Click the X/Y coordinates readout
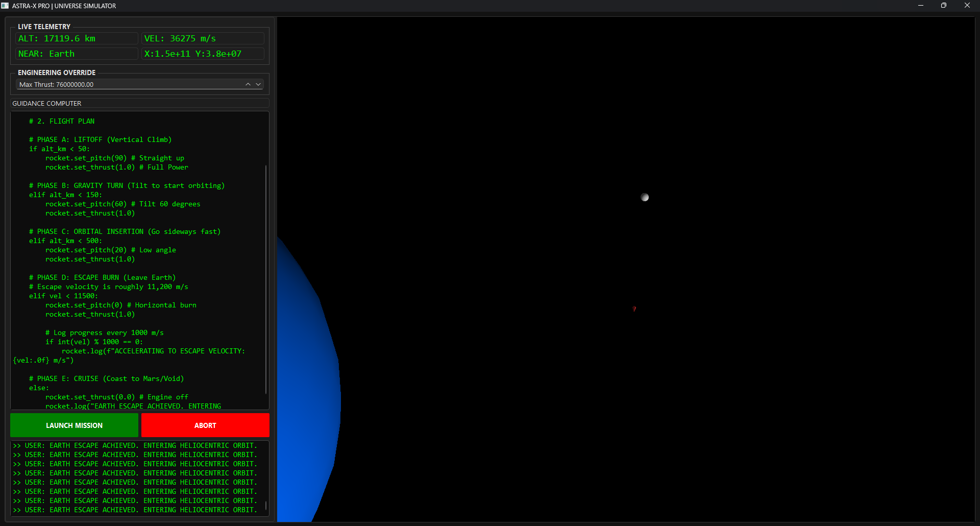Viewport: 980px width, 526px height. tap(203, 54)
